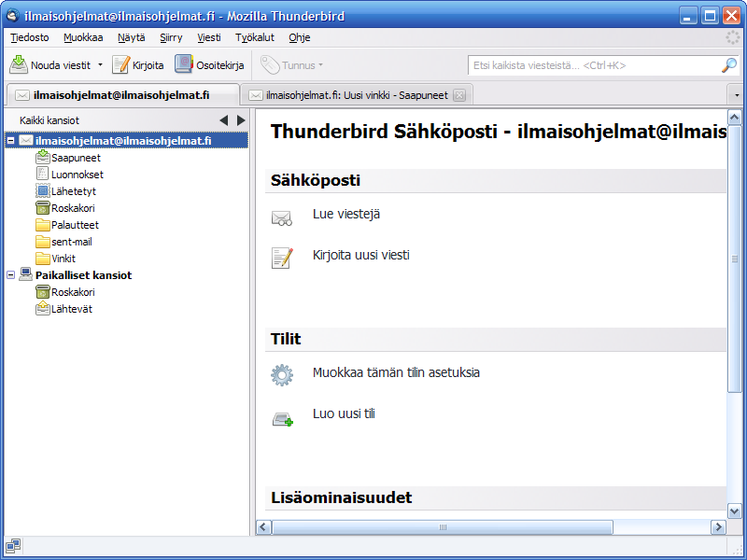Open the list all tabs dropdown
Image resolution: width=747 pixels, height=560 pixels.
(x=737, y=96)
